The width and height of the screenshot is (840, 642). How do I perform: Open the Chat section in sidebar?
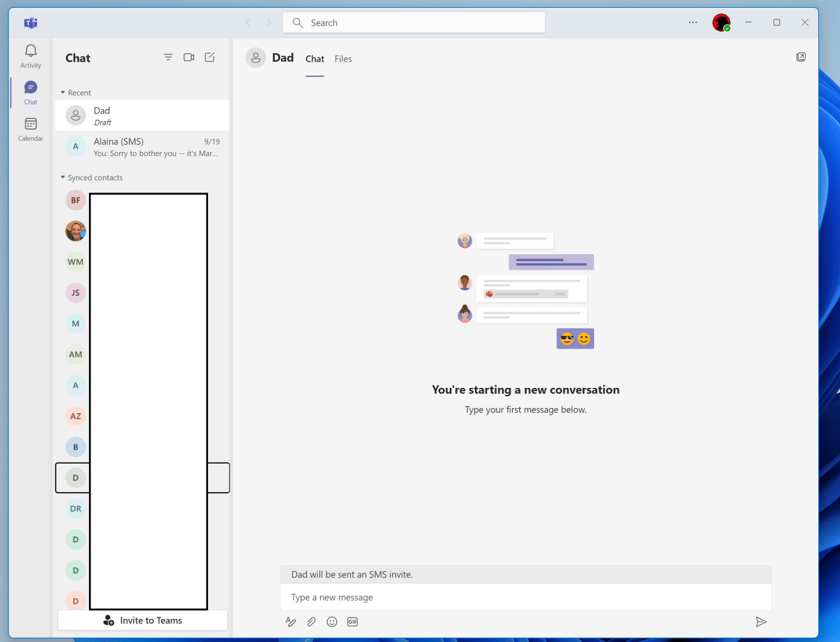[x=31, y=92]
